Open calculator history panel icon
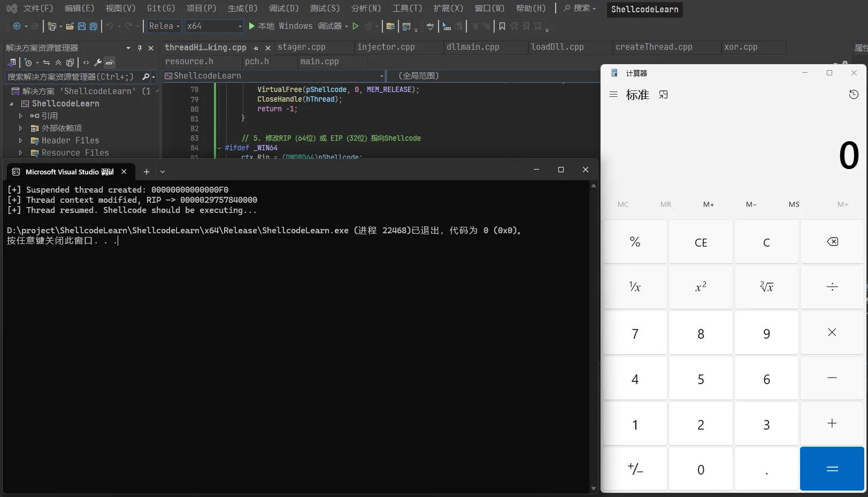The width and height of the screenshot is (868, 497). click(x=854, y=95)
